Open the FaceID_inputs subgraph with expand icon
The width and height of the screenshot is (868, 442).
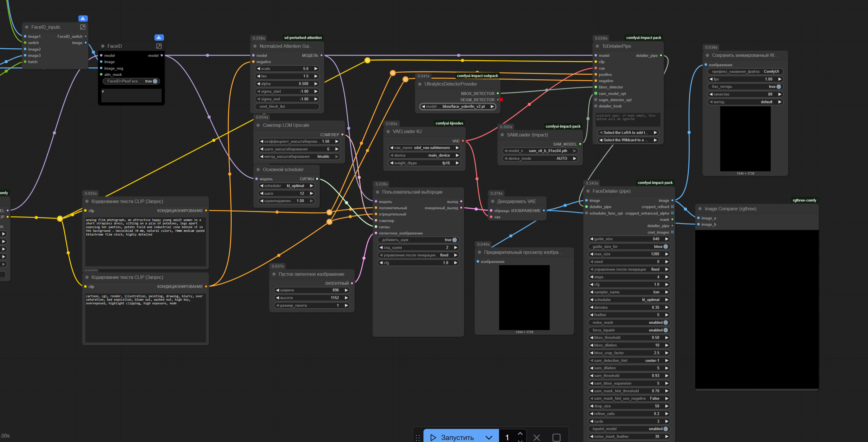[83, 27]
